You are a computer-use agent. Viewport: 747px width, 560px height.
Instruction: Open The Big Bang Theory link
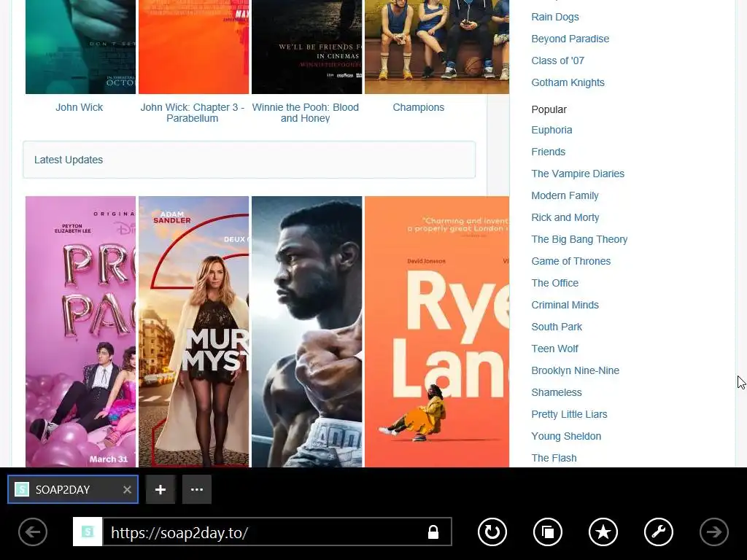pyautogui.click(x=579, y=239)
